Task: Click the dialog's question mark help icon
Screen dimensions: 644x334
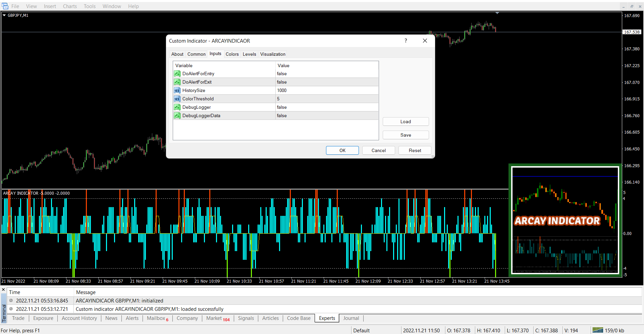Action: click(406, 41)
